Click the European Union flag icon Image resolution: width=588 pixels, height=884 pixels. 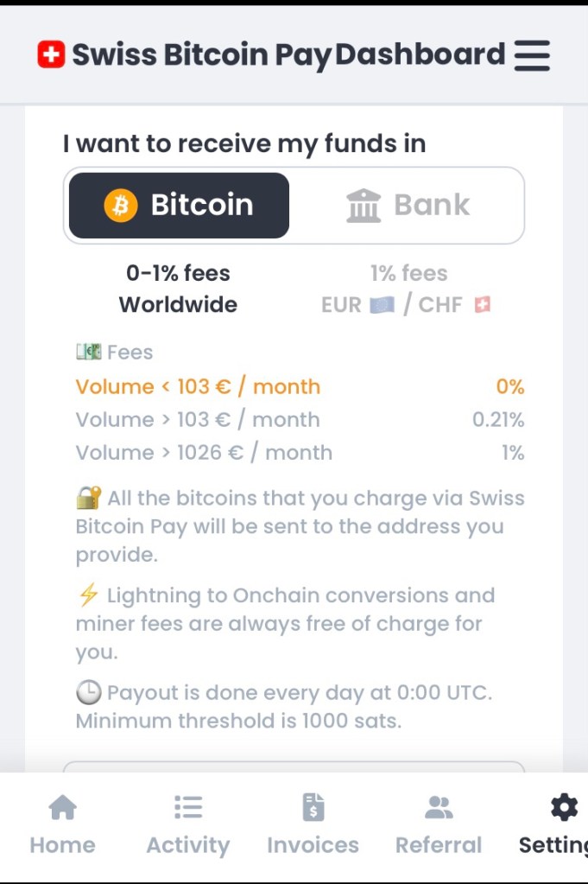point(382,305)
